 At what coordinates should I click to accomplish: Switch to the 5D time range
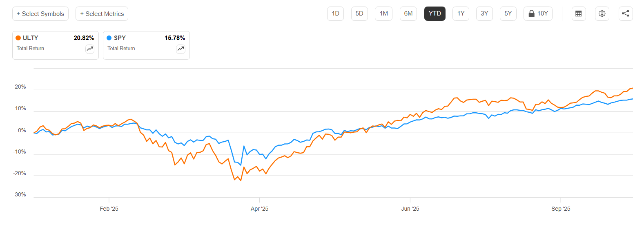click(x=359, y=13)
